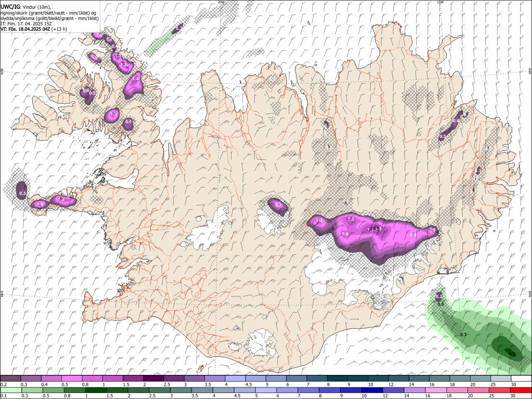Click the 0.7 value in the green rain band

pyautogui.click(x=463, y=335)
